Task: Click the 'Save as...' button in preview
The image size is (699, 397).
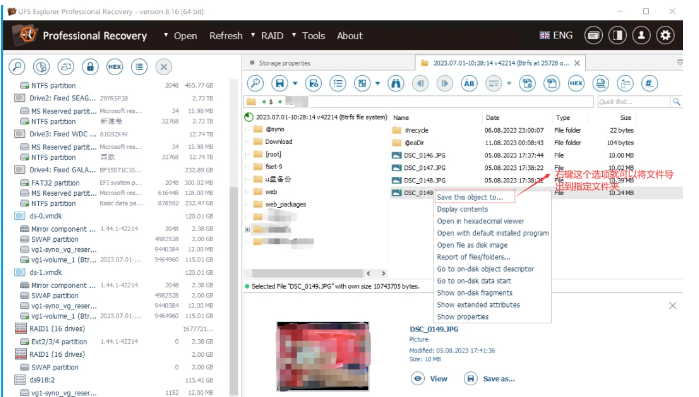Action: coord(489,379)
